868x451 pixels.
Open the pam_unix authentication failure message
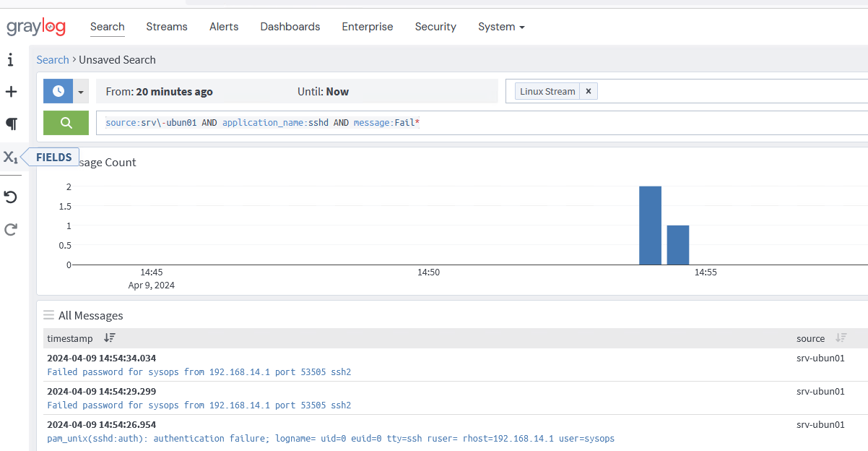pos(331,439)
